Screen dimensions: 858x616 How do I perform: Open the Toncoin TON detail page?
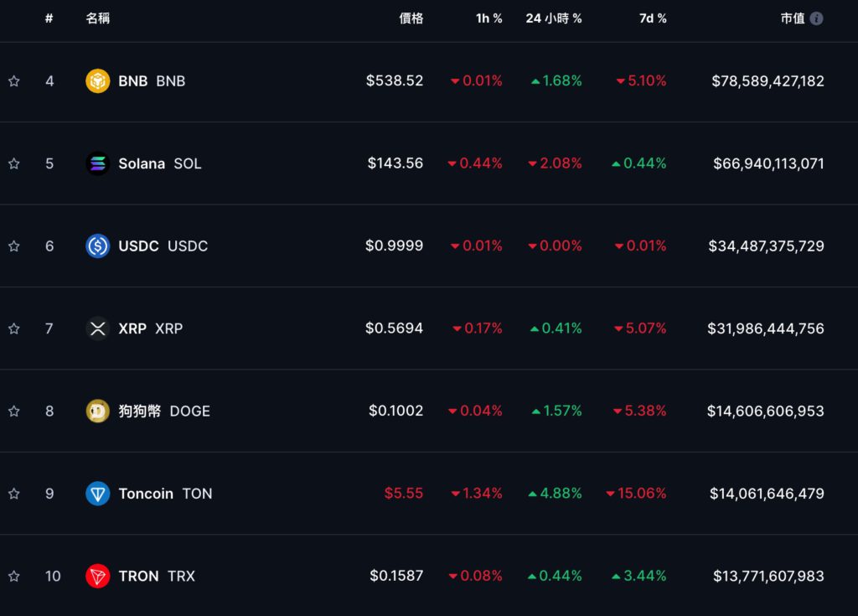(x=165, y=494)
